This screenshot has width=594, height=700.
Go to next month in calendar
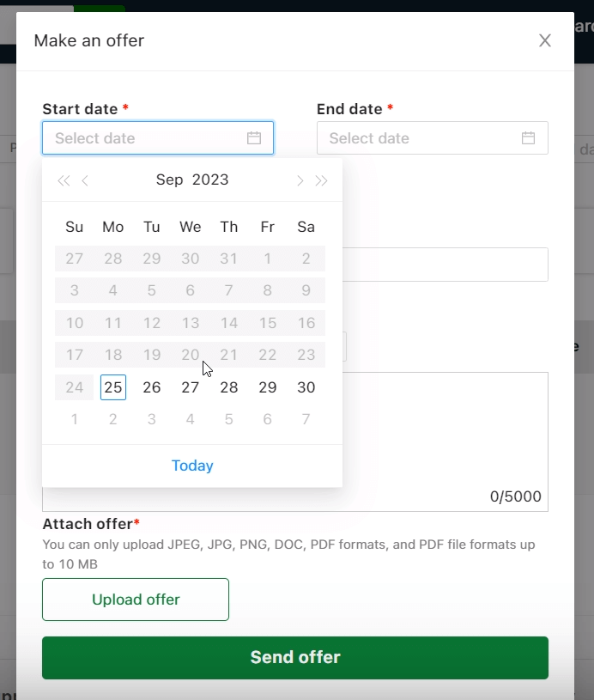pos(300,180)
